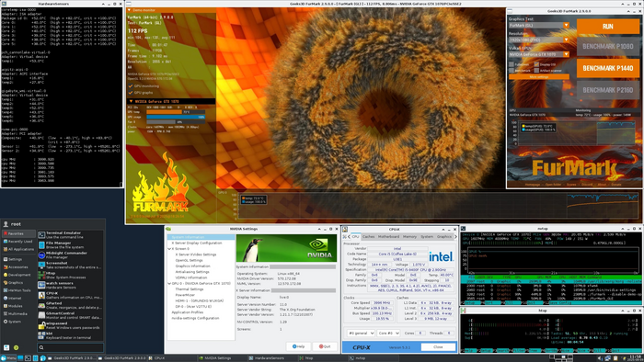Open the Graphics Test dropdown

pos(539,25)
